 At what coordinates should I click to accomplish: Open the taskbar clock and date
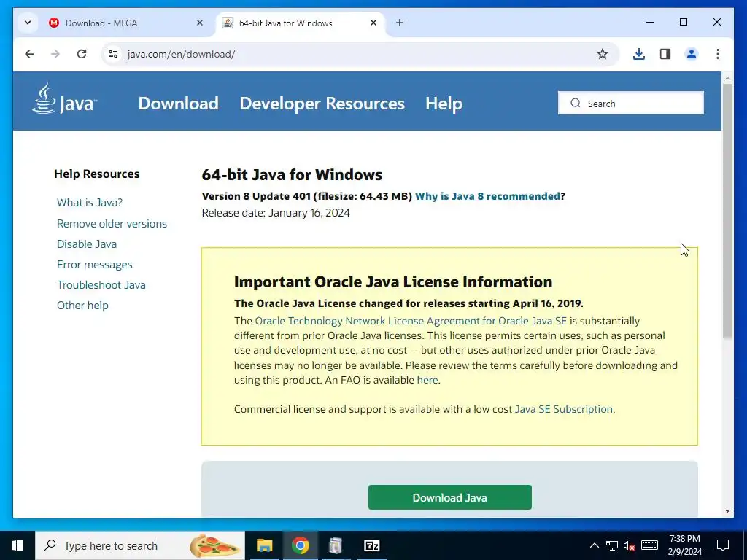684,545
